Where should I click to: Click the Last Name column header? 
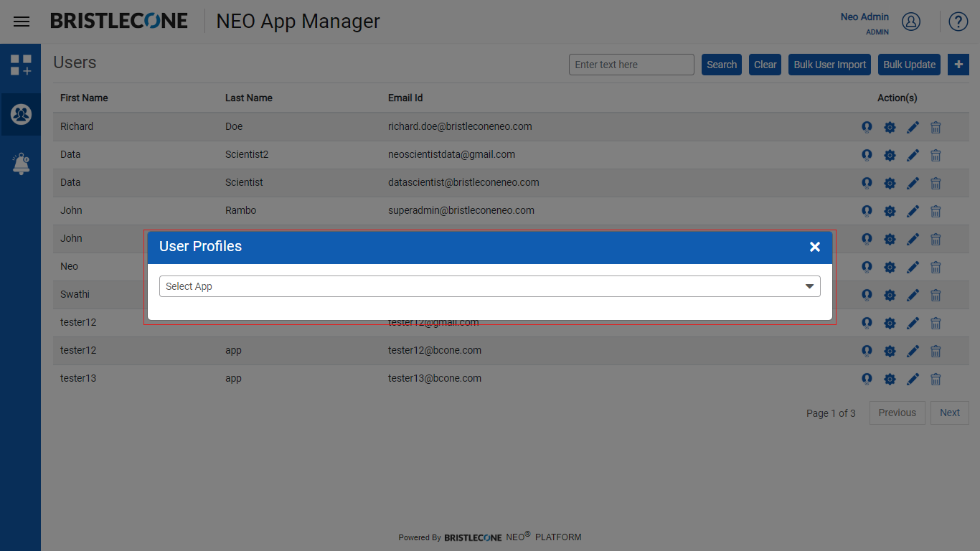pyautogui.click(x=249, y=98)
